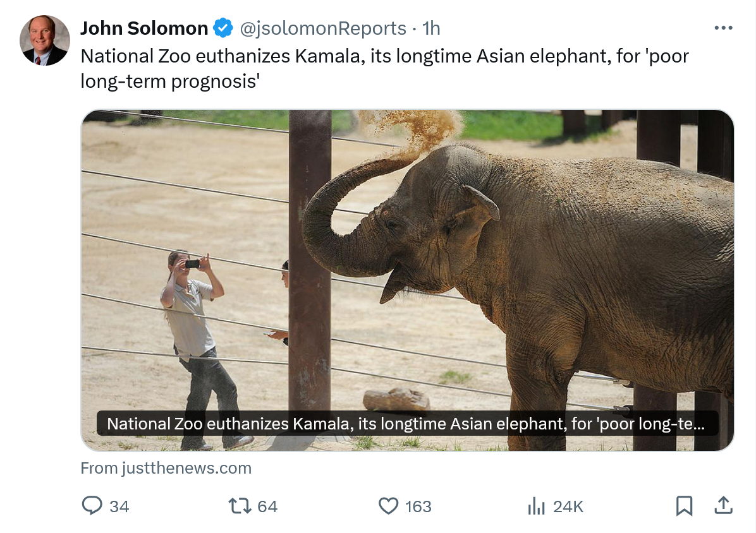Click the blue verified badge
Image resolution: width=756 pixels, height=533 pixels.
223,28
